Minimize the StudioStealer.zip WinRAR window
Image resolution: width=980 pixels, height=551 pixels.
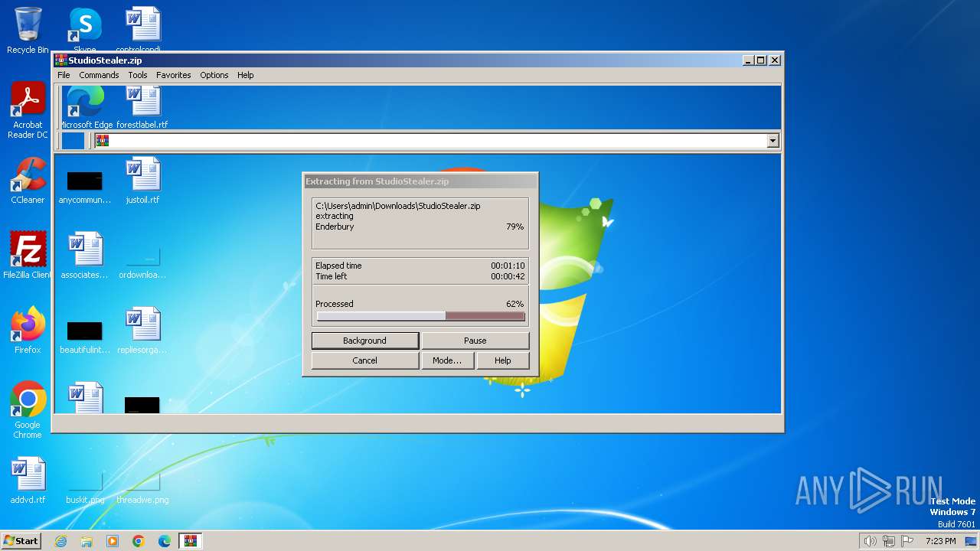[747, 60]
